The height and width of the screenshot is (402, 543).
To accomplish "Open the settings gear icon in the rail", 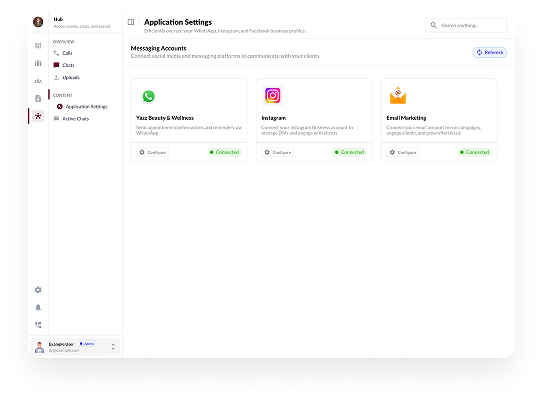I will tap(38, 290).
